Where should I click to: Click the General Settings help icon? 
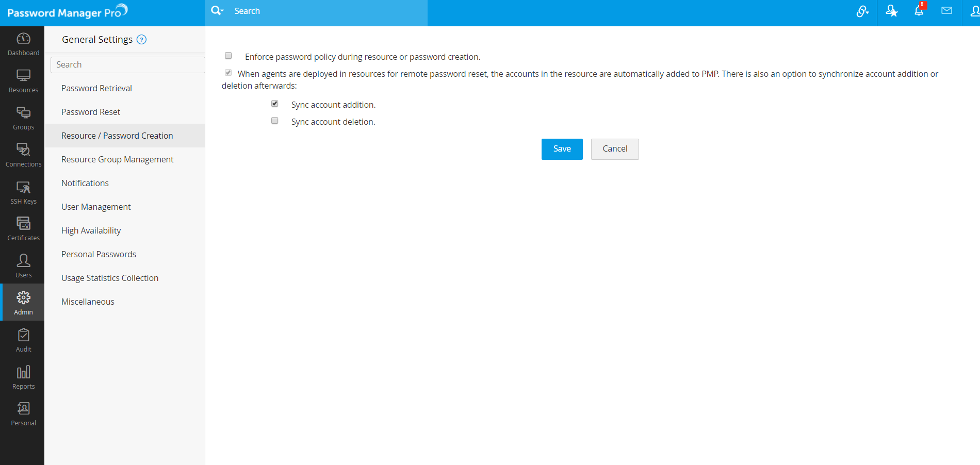coord(141,40)
